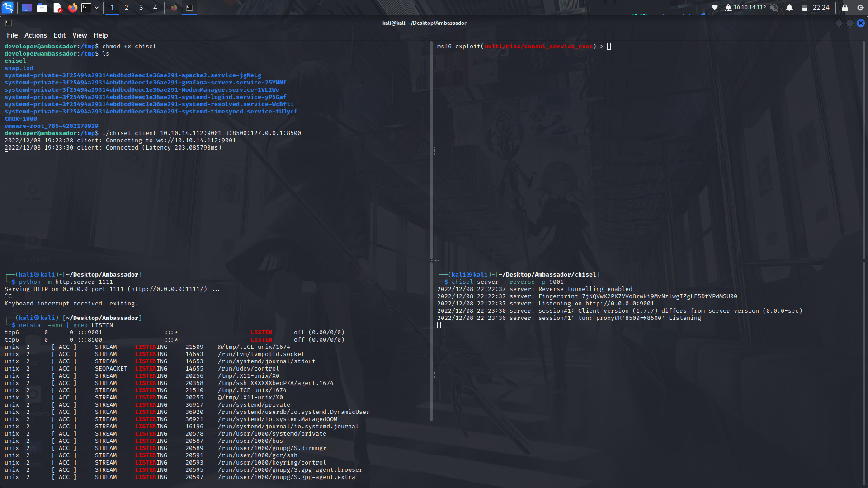Launch Firefox from the taskbar launcher

pyautogui.click(x=73, y=7)
